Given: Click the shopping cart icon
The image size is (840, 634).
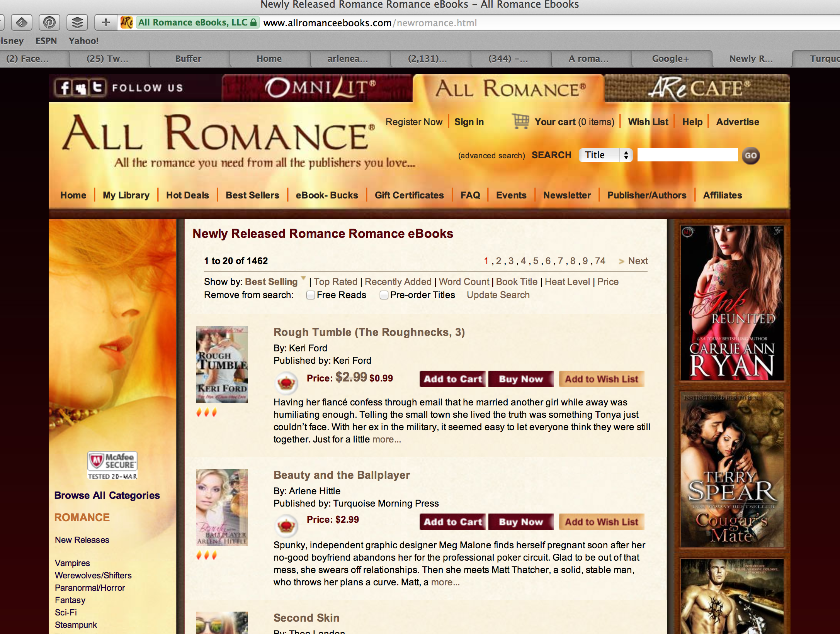Looking at the screenshot, I should pyautogui.click(x=520, y=121).
